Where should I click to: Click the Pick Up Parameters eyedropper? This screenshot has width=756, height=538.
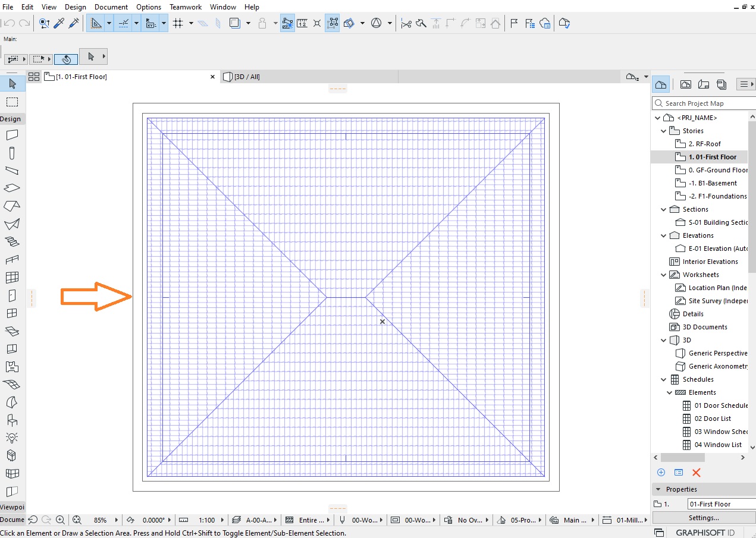59,23
